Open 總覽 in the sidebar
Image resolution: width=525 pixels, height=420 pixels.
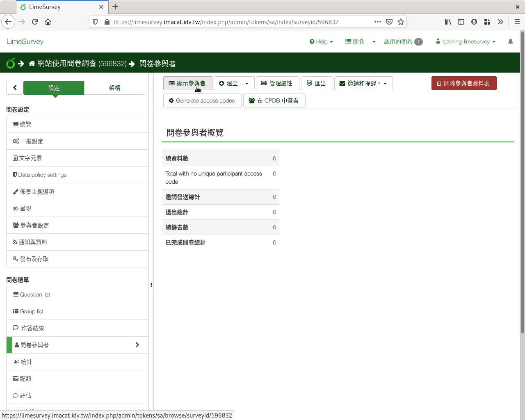coord(78,124)
